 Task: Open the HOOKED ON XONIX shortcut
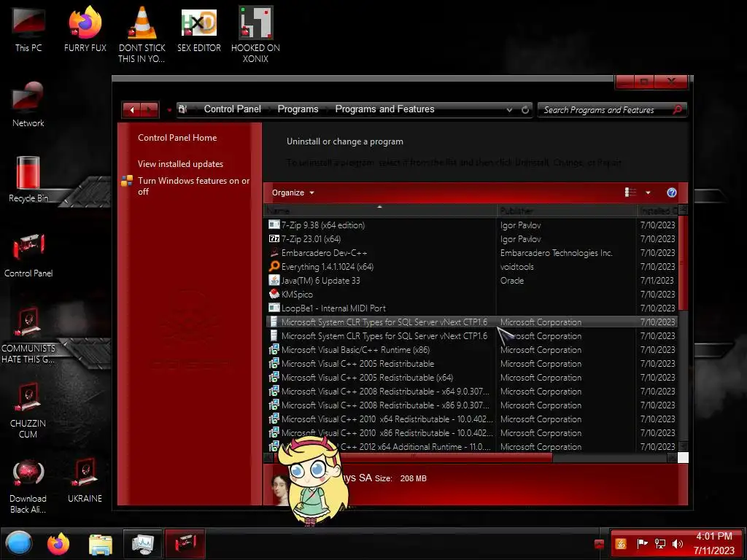point(255,34)
